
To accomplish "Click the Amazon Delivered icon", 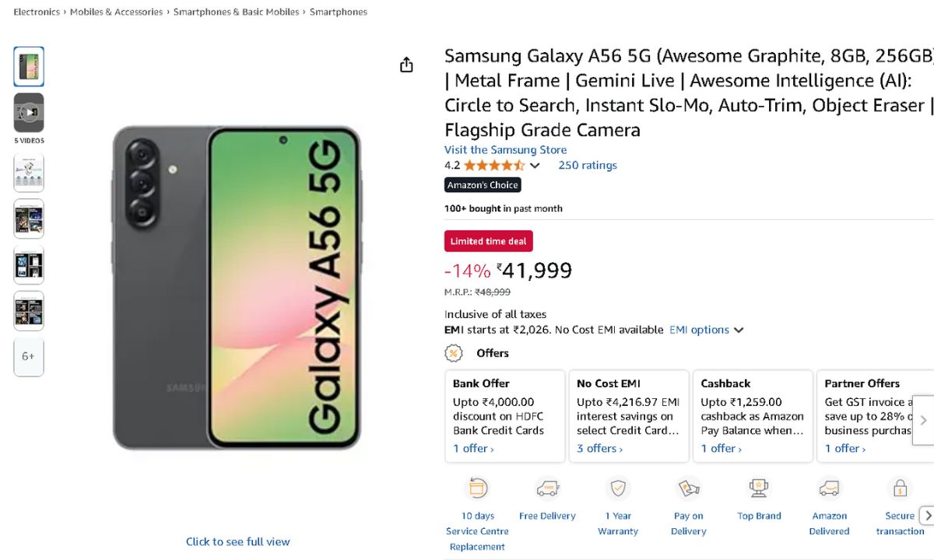I will [x=829, y=488].
